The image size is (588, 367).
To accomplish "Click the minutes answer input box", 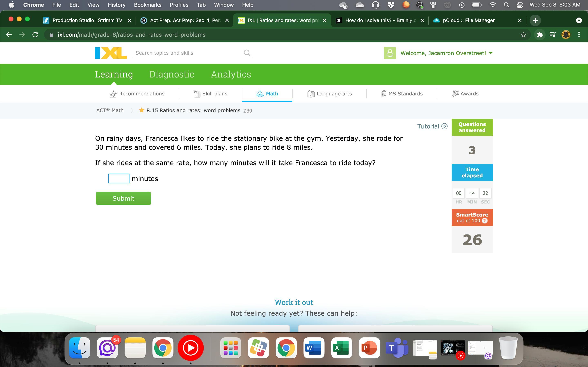I will pyautogui.click(x=119, y=179).
